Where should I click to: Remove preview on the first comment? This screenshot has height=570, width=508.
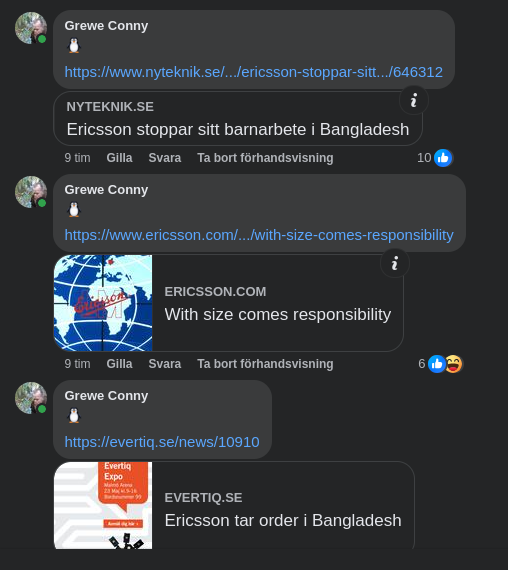265,158
